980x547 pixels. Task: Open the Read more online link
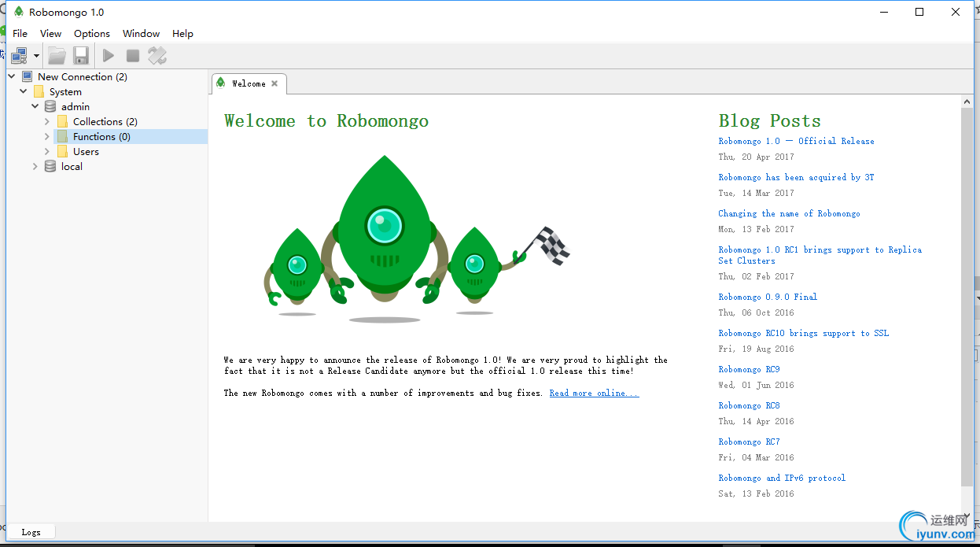pos(594,393)
